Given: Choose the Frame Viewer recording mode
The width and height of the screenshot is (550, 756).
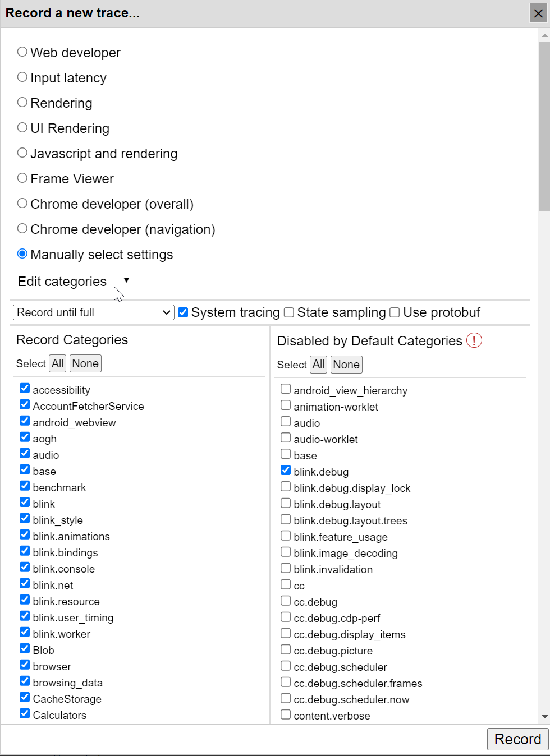Looking at the screenshot, I should [x=22, y=177].
